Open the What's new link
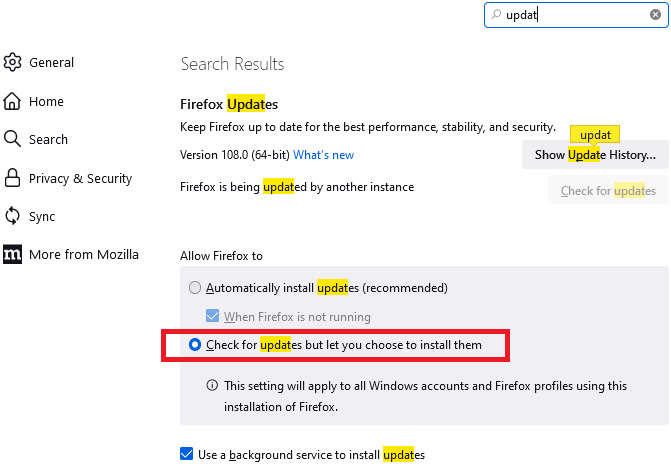This screenshot has height=466, width=671. (323, 155)
